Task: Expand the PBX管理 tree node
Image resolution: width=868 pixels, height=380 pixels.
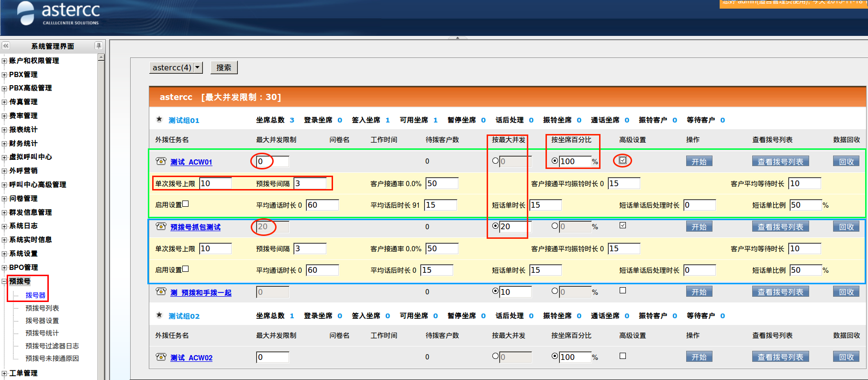Action: pos(4,75)
